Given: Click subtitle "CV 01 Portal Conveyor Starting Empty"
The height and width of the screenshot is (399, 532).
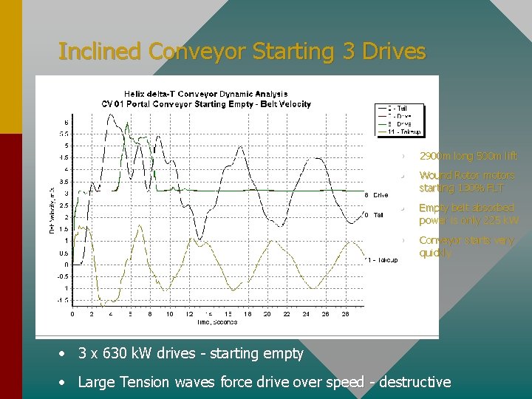Looking at the screenshot, I should (177, 104).
